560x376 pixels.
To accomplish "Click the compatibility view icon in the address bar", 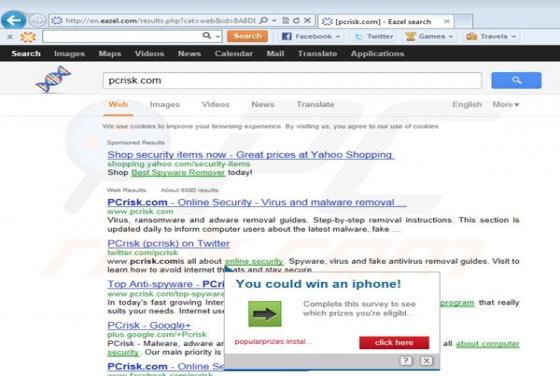I will tap(285, 20).
